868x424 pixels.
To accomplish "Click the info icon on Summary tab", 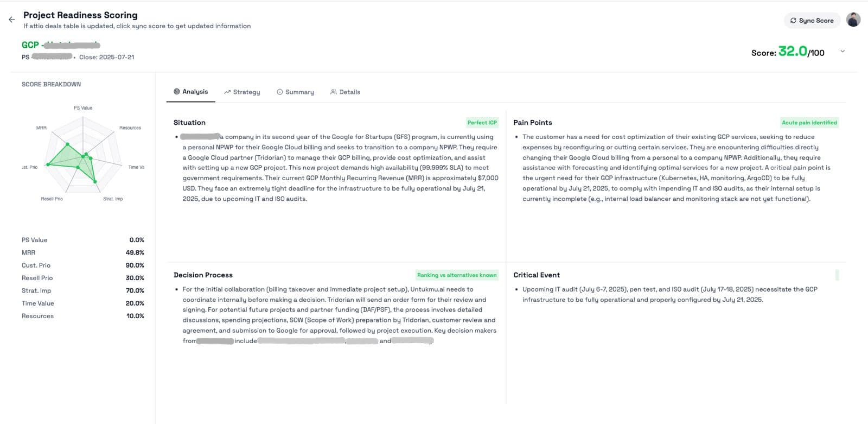I will coord(280,92).
